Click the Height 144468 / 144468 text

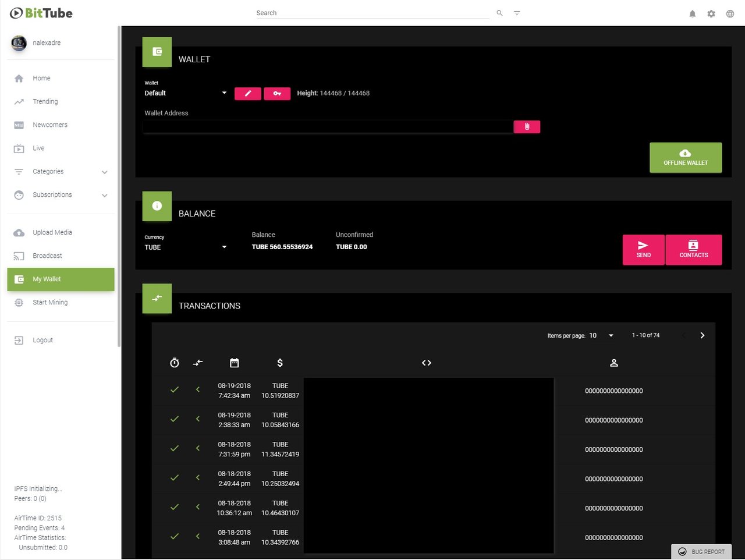[334, 93]
